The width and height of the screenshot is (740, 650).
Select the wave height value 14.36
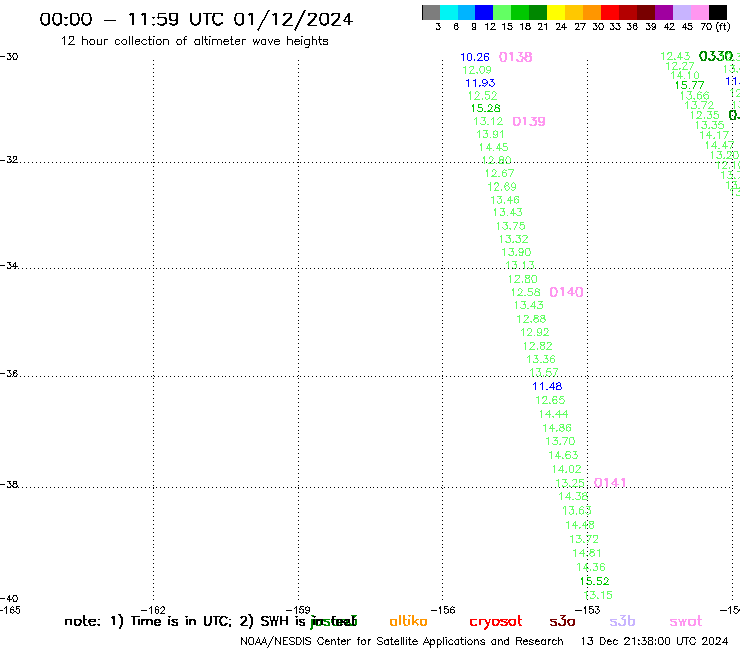[x=590, y=567]
